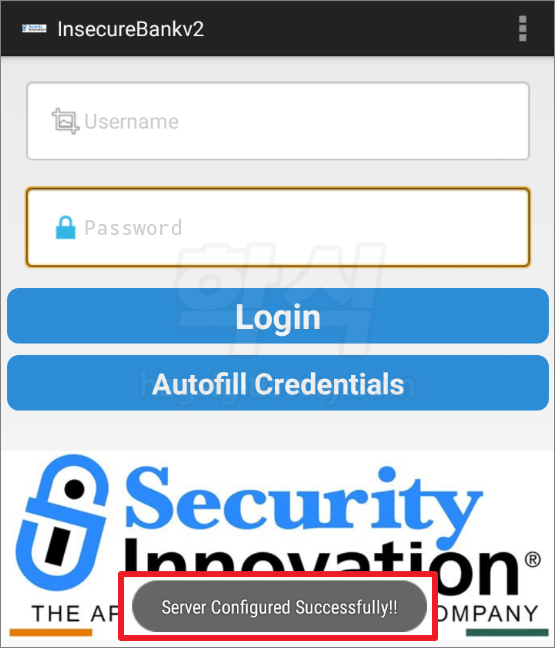Image resolution: width=555 pixels, height=648 pixels.
Task: Click the blue Security logo word
Action: [x=304, y=502]
